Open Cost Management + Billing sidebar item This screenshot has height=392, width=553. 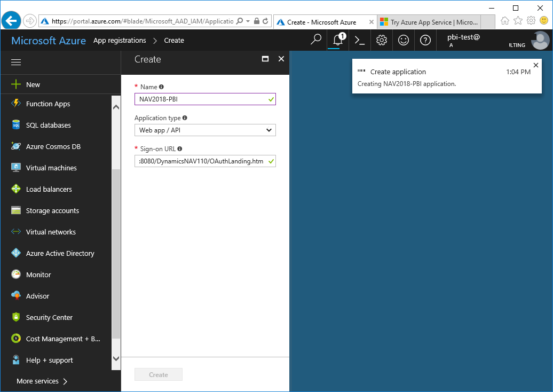(57, 339)
